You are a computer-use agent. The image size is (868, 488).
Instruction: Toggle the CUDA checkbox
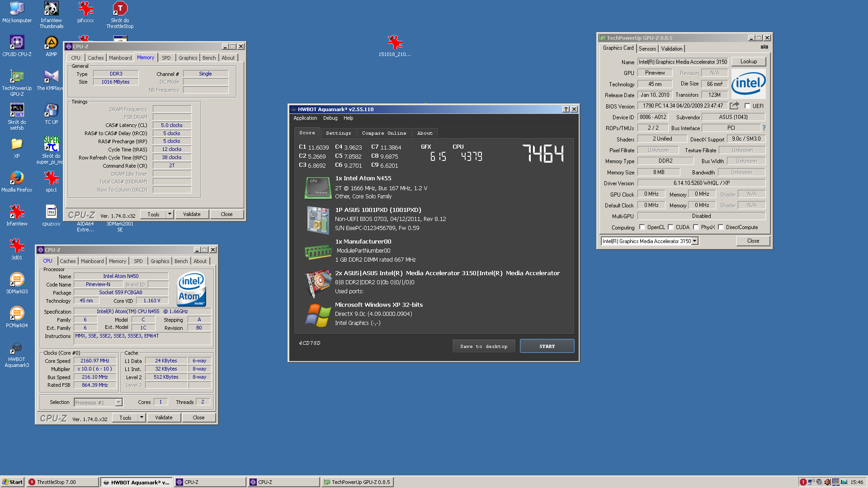pos(670,227)
